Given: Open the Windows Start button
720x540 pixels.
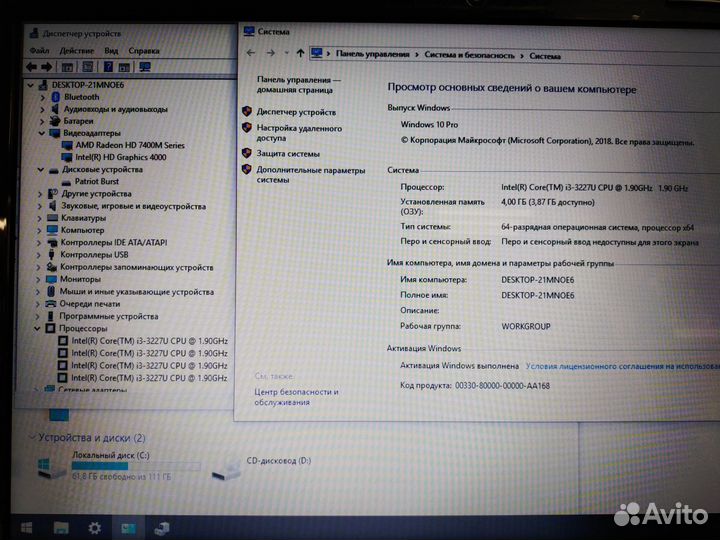Looking at the screenshot, I should 26,528.
